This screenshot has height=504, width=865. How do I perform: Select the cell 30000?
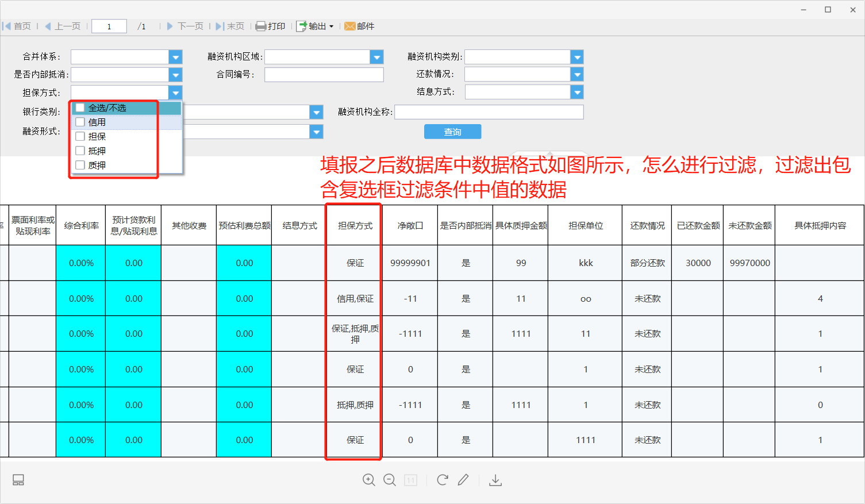pyautogui.click(x=698, y=263)
